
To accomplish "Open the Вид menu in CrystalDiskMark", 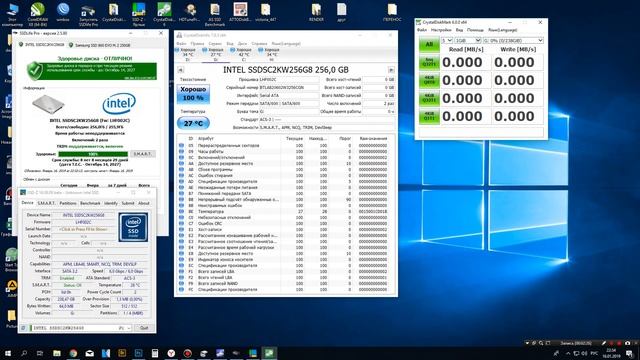I will (x=459, y=30).
